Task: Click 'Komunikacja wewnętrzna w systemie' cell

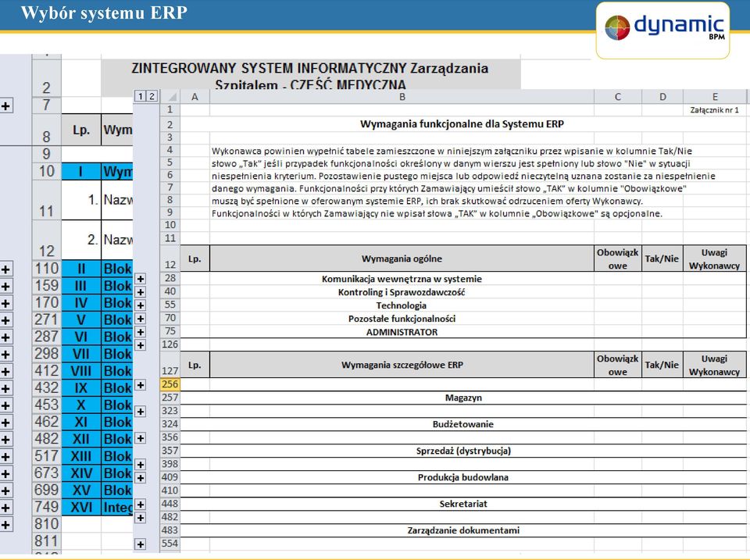Action: 402,279
